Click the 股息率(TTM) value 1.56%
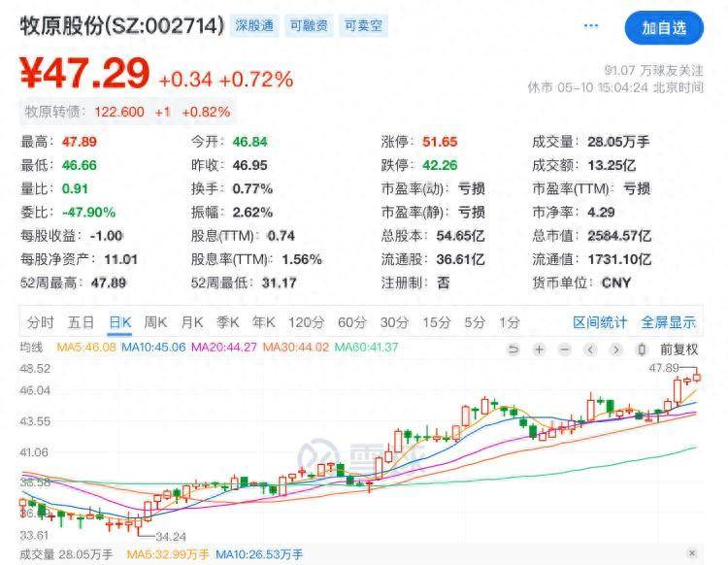728x565 pixels. coord(302,259)
